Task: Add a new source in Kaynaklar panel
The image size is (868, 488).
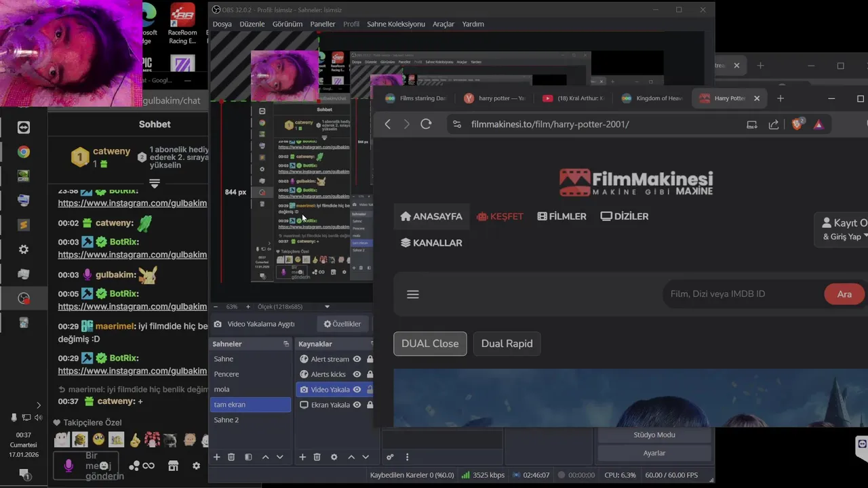Action: (x=302, y=457)
